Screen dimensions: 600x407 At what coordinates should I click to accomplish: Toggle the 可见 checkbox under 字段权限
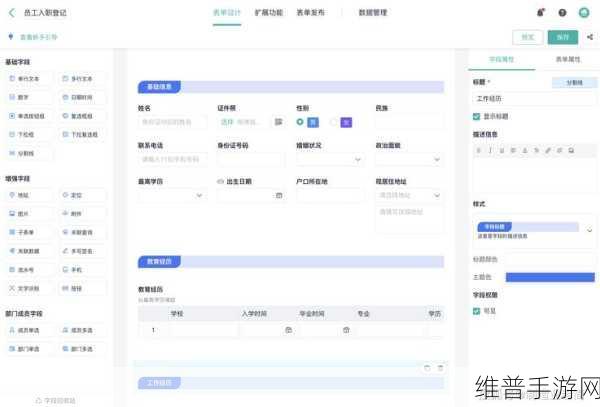[476, 311]
